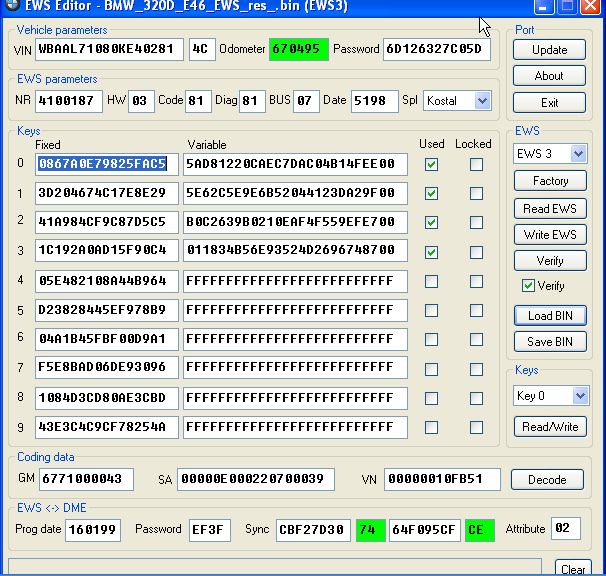Click the Update button

pos(549,50)
